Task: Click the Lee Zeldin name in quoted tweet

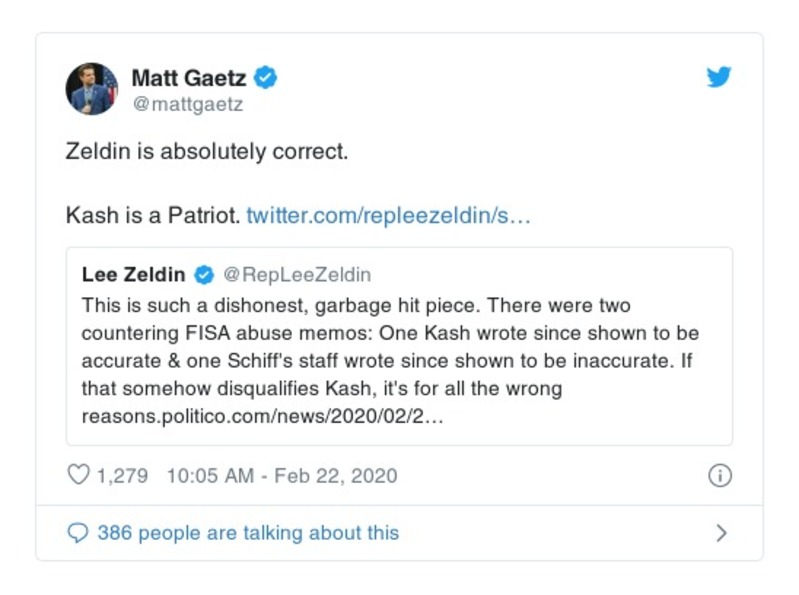Action: pyautogui.click(x=135, y=274)
